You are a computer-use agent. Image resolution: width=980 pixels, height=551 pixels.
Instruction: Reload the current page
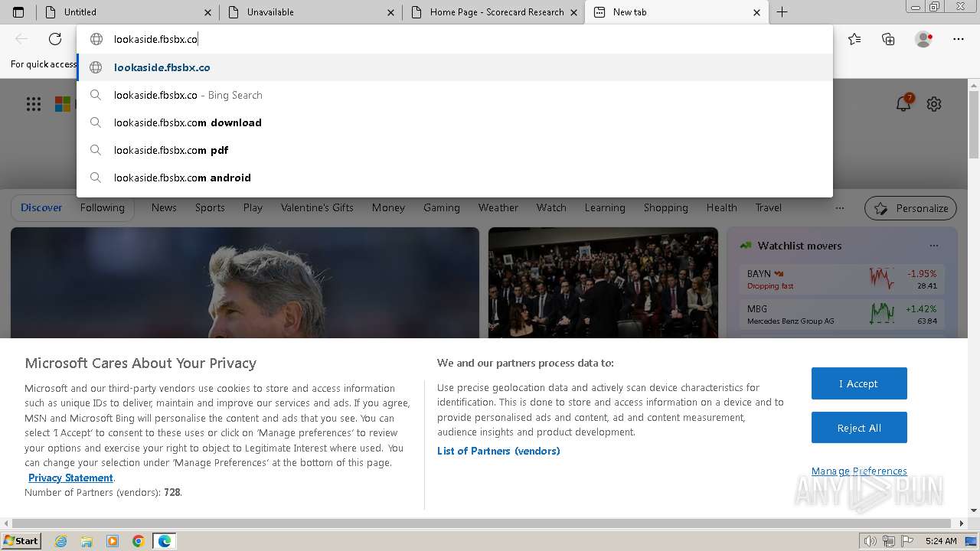click(x=55, y=39)
